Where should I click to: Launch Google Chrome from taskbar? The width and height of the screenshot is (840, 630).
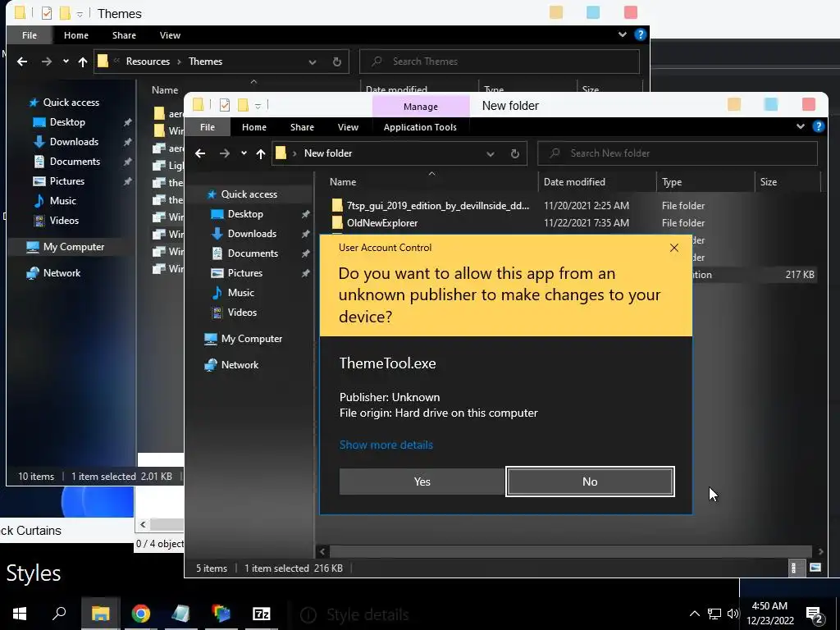(140, 614)
